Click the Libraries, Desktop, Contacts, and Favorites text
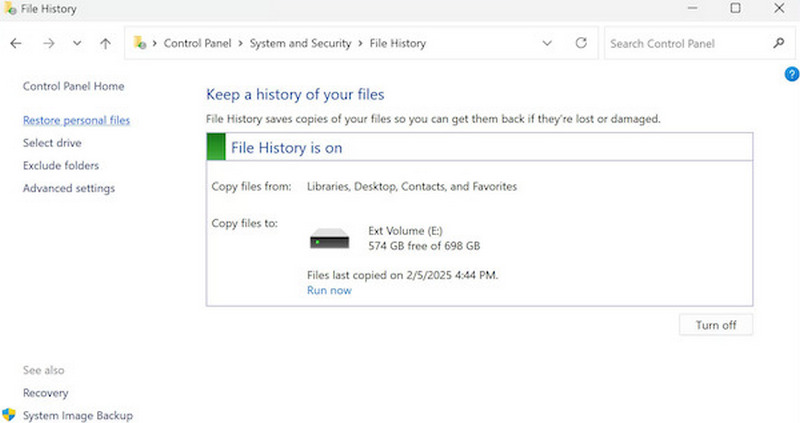Viewport: 800px width, 423px height. click(412, 186)
